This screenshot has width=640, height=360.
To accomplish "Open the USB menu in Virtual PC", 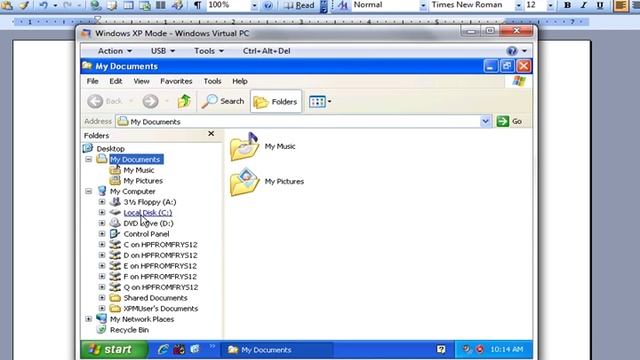I will tap(163, 51).
